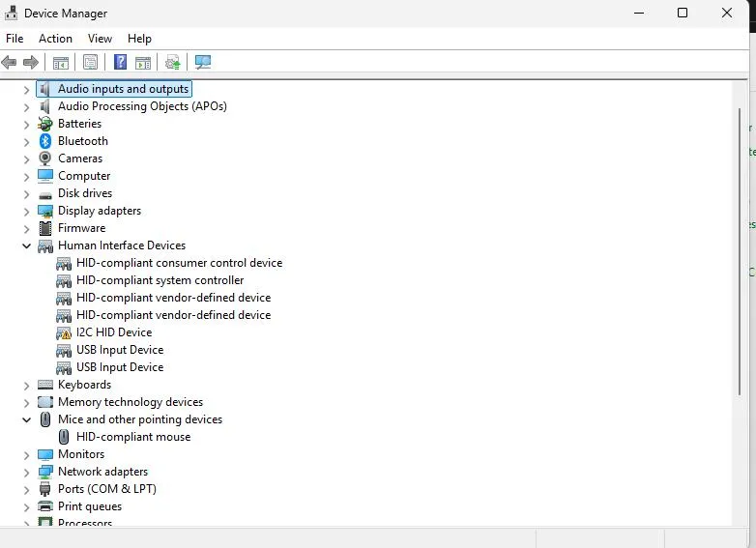
Task: Expand the Print queues chevron
Action: 26,507
